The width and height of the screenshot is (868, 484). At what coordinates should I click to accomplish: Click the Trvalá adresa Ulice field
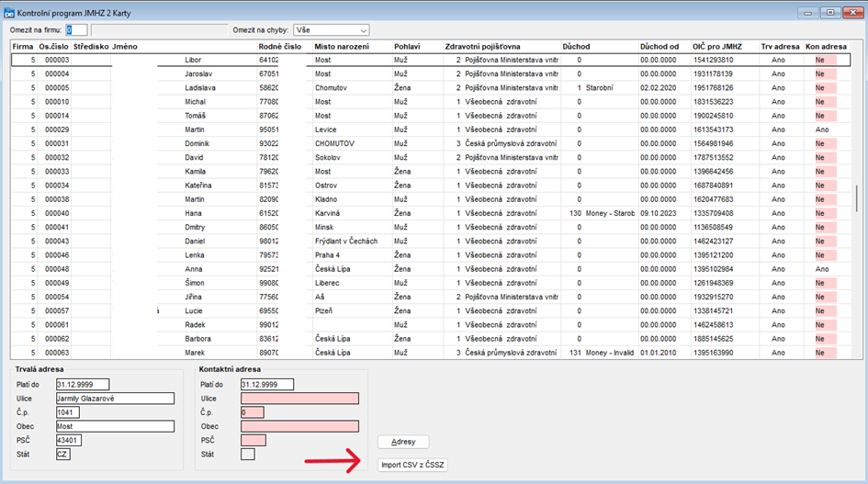pos(115,399)
